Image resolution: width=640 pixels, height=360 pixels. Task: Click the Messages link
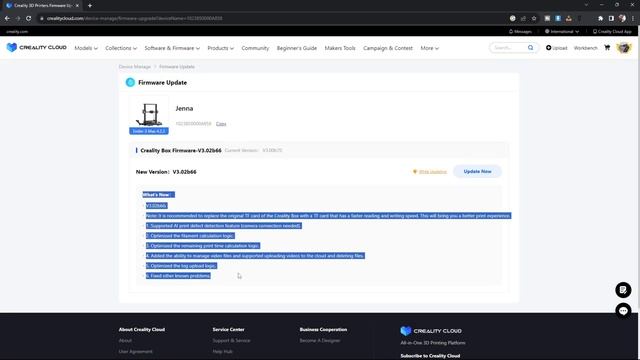click(523, 31)
